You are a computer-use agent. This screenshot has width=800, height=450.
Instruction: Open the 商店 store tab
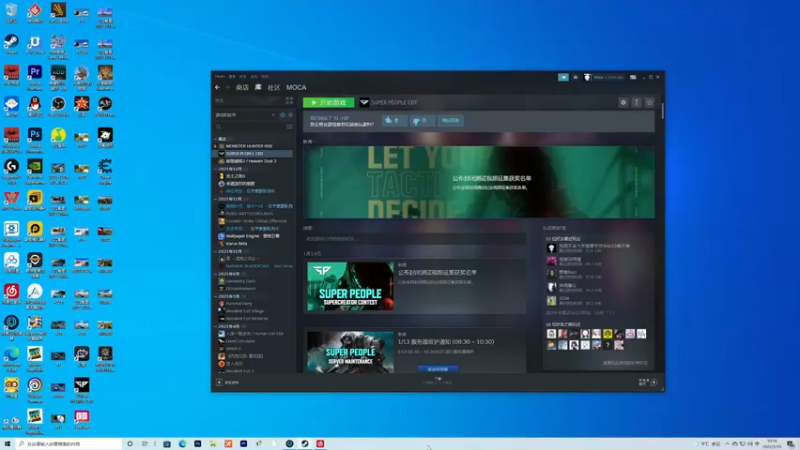(242, 87)
